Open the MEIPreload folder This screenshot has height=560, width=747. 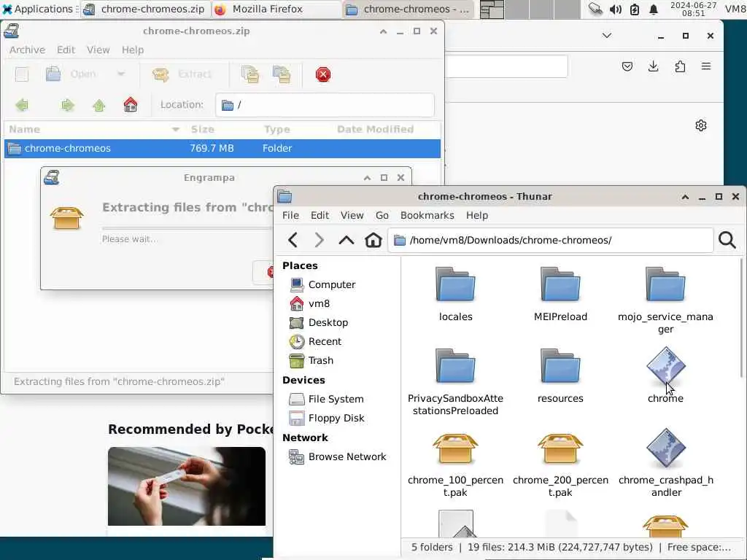560,295
